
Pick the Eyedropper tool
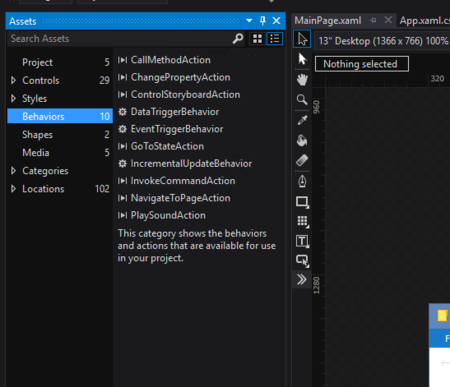pyautogui.click(x=302, y=120)
